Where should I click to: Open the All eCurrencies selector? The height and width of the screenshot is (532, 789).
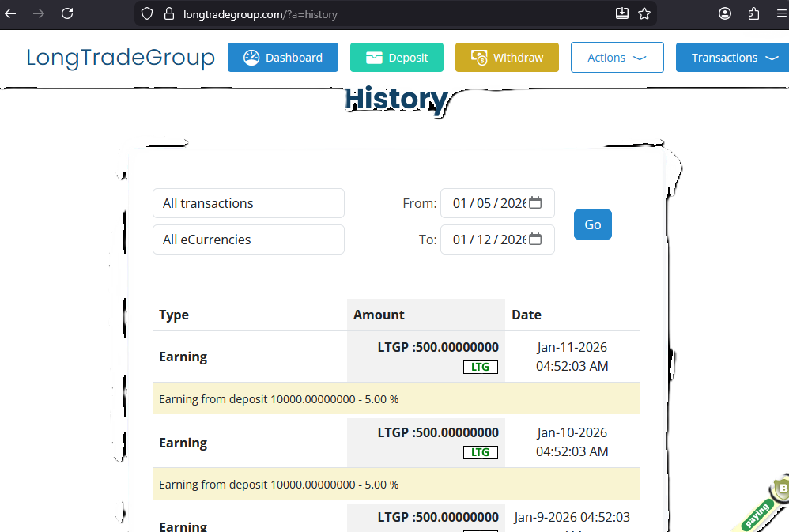pyautogui.click(x=248, y=240)
